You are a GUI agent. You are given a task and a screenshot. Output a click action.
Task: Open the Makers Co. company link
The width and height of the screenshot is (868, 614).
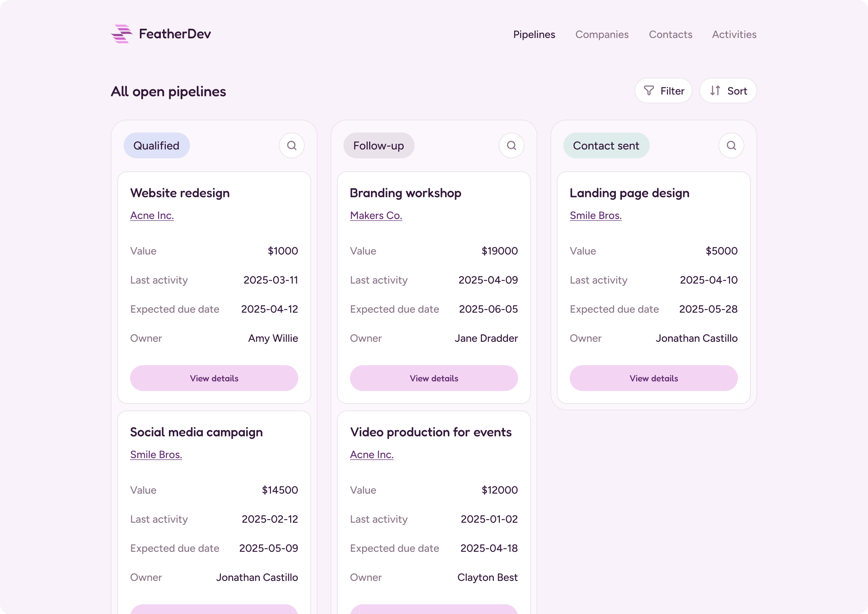(x=376, y=216)
